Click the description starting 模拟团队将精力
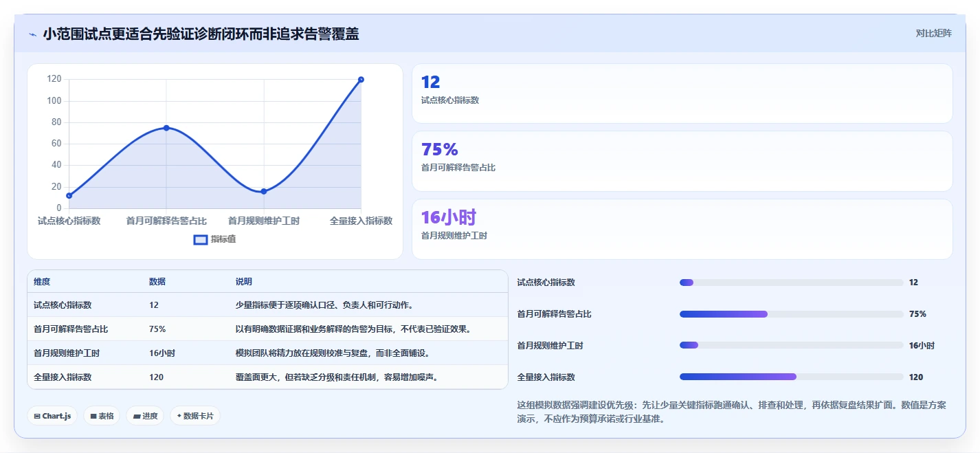Viewport: 980px width, 453px height. [x=333, y=353]
